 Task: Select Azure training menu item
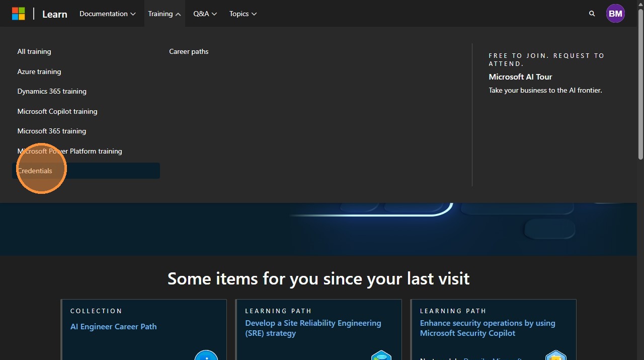pyautogui.click(x=39, y=71)
